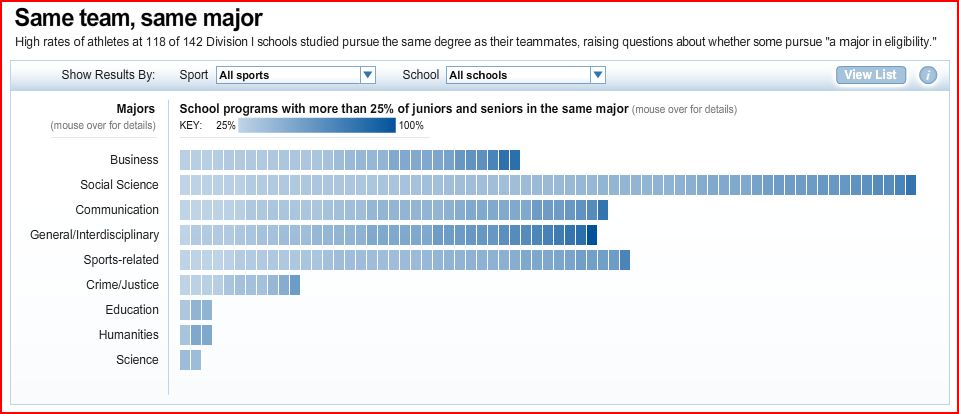959x414 pixels.
Task: Click the last square in Crime/Justice row
Action: (x=295, y=285)
